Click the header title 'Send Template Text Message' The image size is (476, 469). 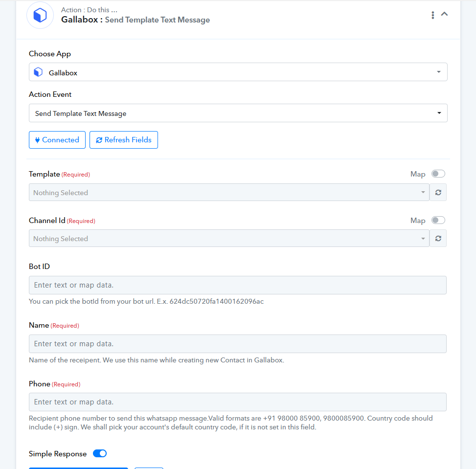point(157,20)
